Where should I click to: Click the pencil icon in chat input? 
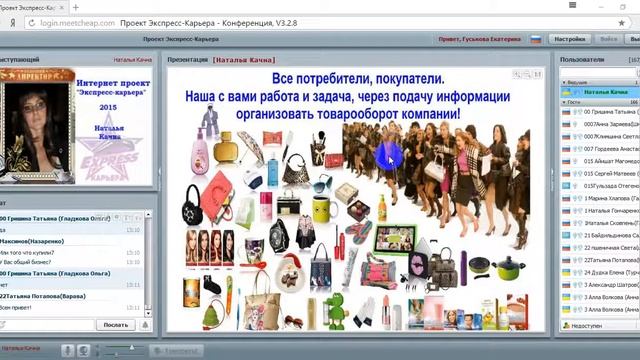2,325
